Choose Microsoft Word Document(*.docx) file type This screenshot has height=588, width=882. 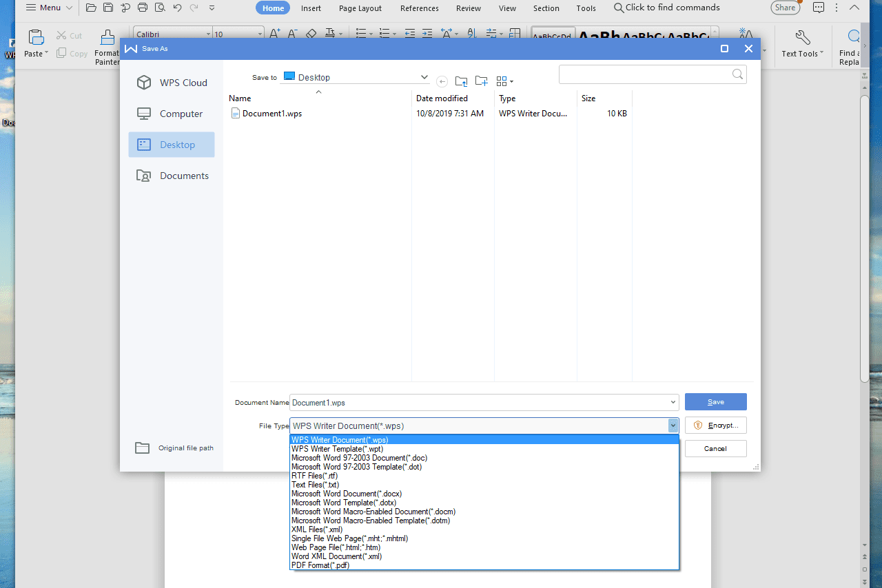click(x=484, y=494)
